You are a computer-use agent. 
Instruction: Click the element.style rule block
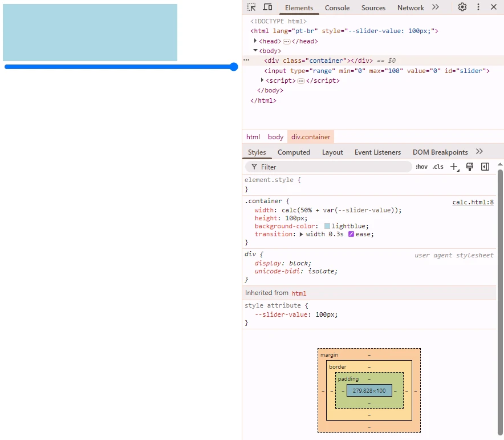(369, 185)
